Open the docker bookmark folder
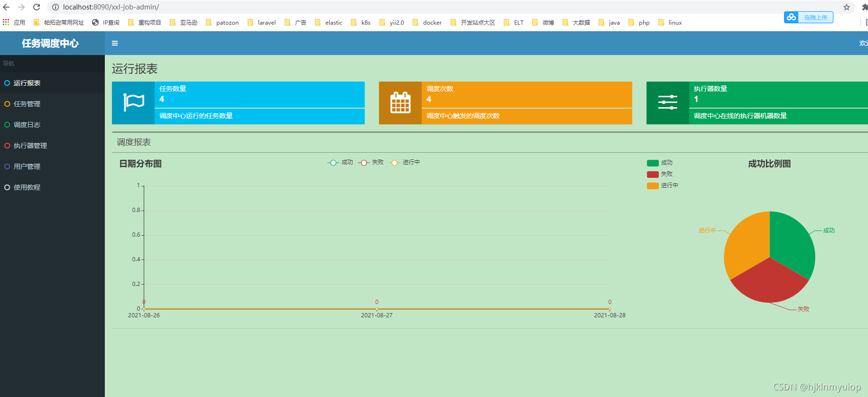Screen dimensions: 868x397 tap(427, 22)
